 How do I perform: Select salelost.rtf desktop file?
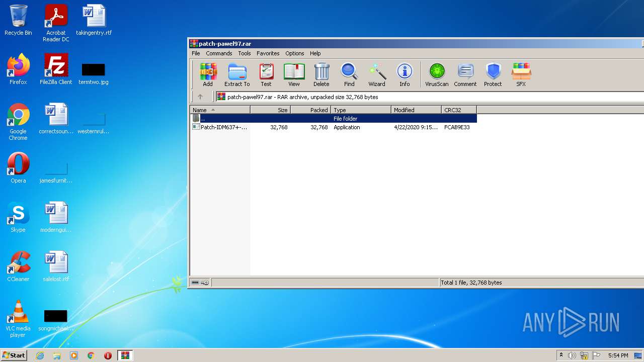56,266
